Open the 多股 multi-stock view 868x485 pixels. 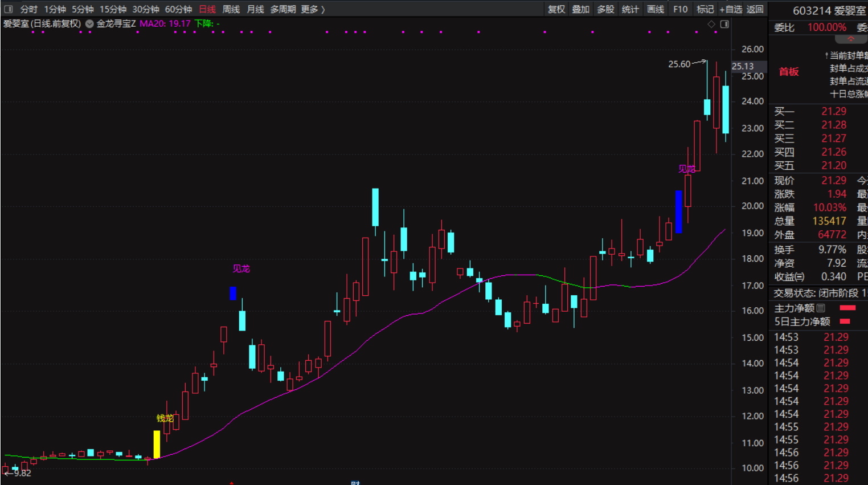pos(605,9)
